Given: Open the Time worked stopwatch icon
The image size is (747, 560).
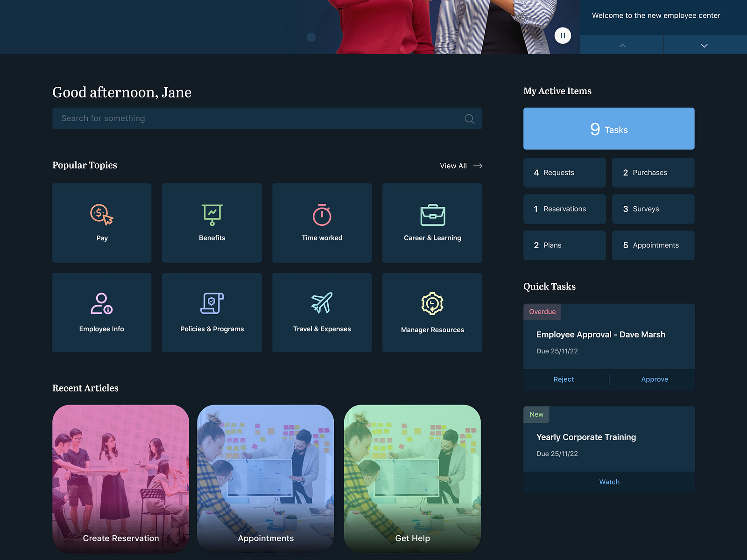Looking at the screenshot, I should [x=322, y=215].
